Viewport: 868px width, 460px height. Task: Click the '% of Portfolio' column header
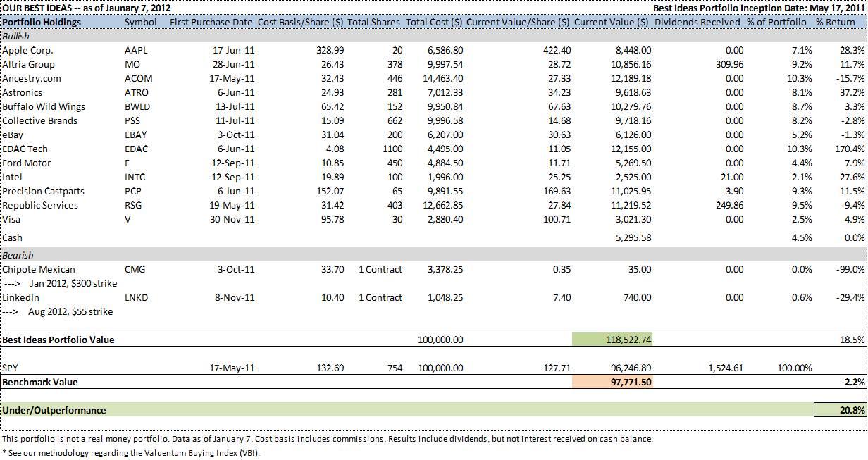tap(776, 22)
